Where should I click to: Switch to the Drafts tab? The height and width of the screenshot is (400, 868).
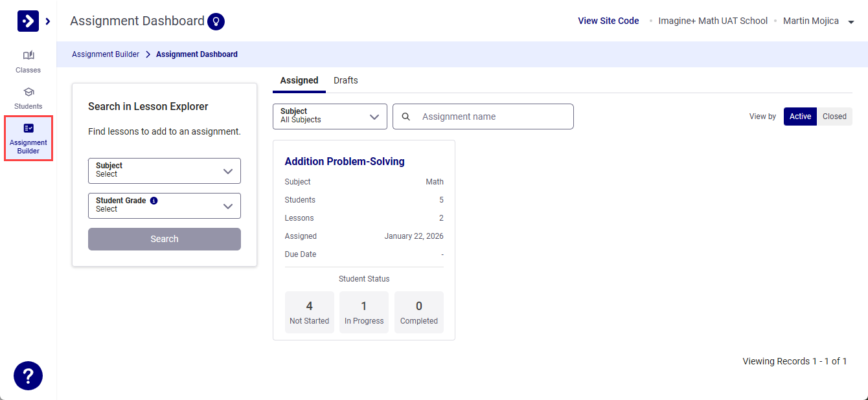[346, 80]
